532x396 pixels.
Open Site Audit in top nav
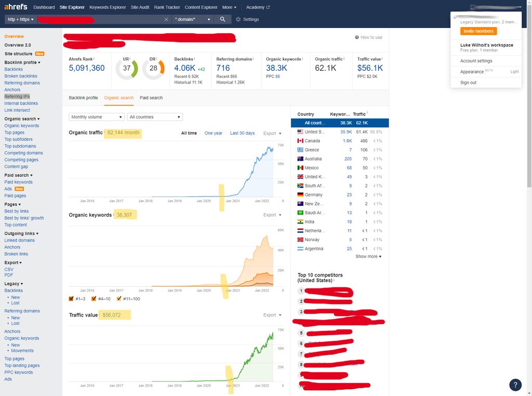pos(140,7)
